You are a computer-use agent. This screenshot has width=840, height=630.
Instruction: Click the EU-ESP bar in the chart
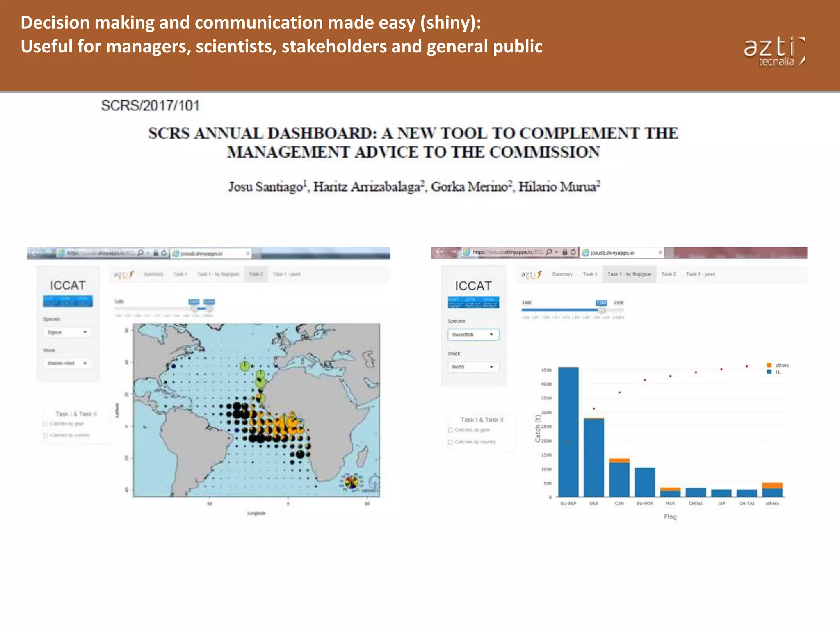tap(568, 432)
